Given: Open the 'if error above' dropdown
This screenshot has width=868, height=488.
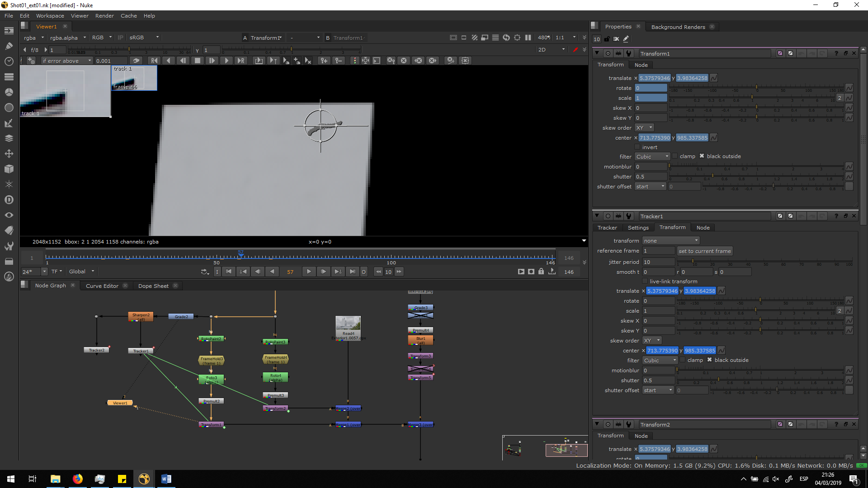Looking at the screenshot, I should click(67, 61).
